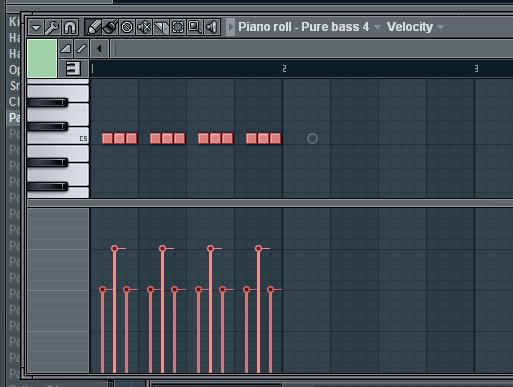513x387 pixels.
Task: Click the C5 piano key
Action: click(58, 136)
